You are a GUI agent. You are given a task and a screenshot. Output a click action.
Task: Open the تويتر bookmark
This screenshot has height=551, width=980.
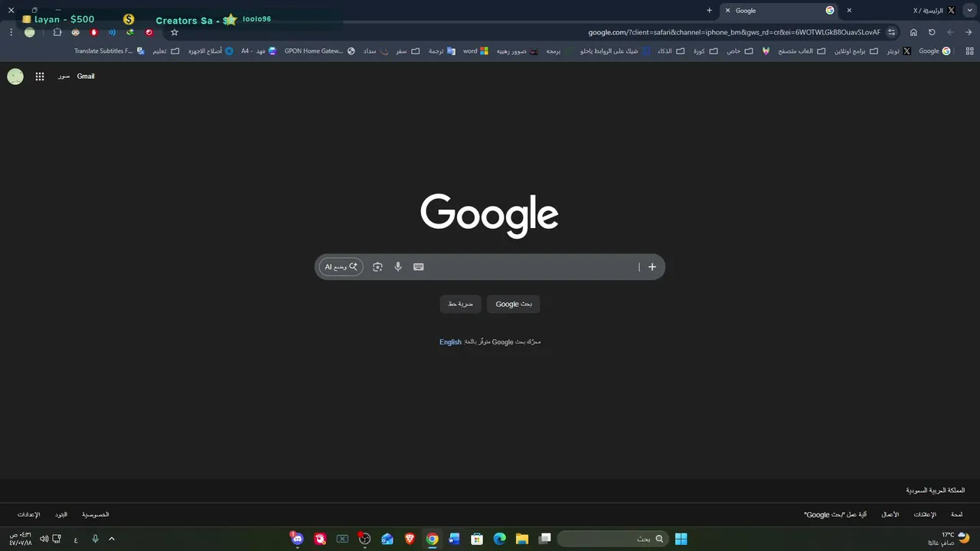(x=899, y=51)
